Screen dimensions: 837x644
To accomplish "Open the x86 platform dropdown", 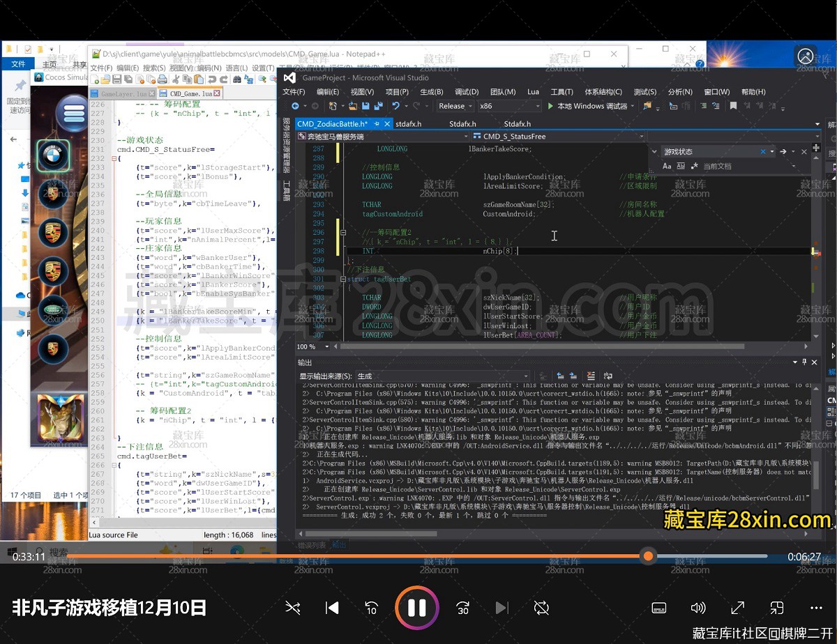I will coord(509,106).
